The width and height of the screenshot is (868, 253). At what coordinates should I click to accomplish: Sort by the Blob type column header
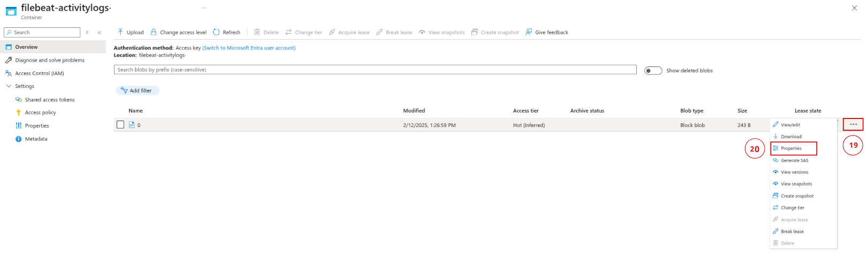click(x=692, y=110)
